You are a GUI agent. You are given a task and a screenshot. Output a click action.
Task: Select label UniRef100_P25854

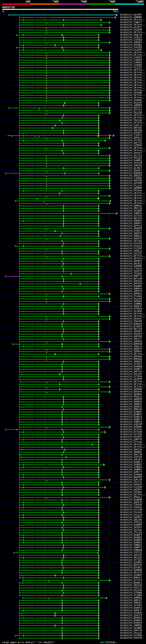click(x=131, y=146)
